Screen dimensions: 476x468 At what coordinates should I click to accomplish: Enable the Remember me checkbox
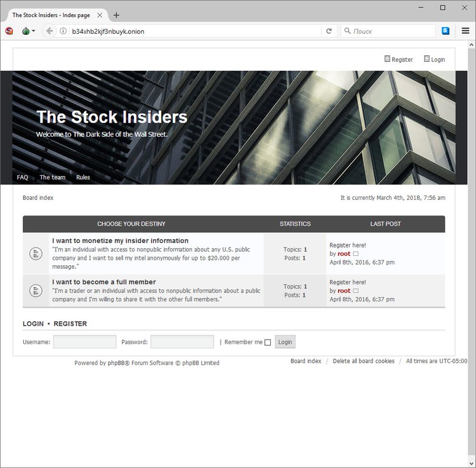pos(267,342)
